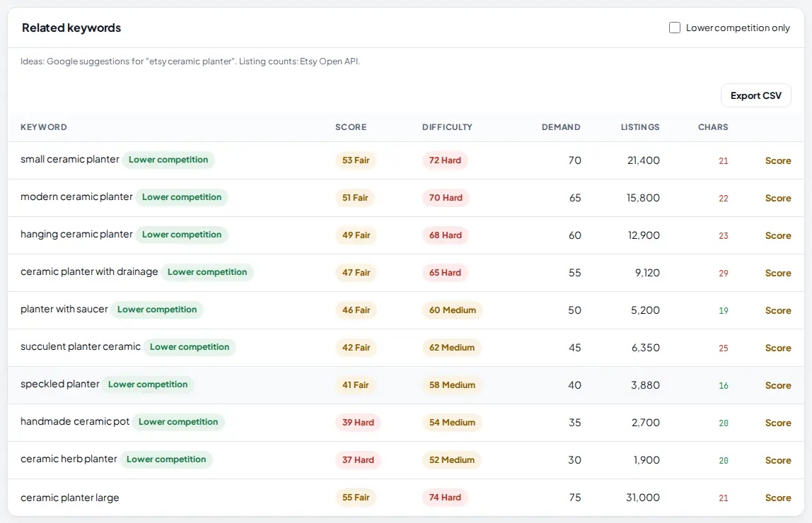Viewport: 812px width, 523px height.
Task: Click Score link for handmade ceramic pot
Action: (x=778, y=423)
